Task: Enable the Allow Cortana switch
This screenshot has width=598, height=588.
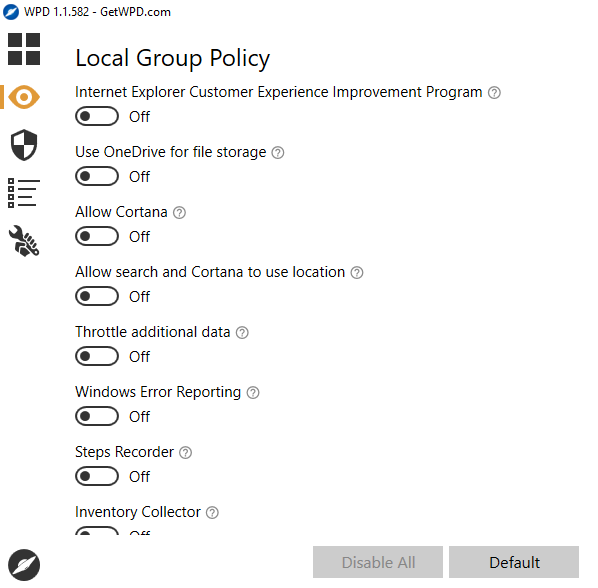Action: coord(97,236)
